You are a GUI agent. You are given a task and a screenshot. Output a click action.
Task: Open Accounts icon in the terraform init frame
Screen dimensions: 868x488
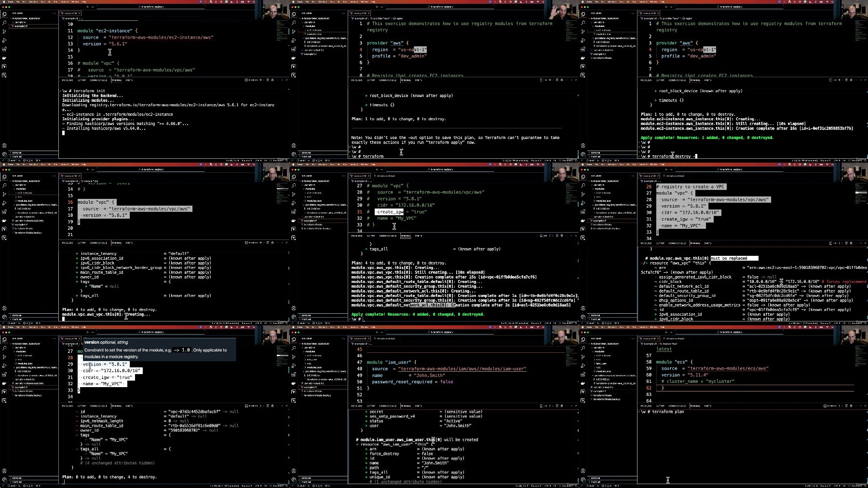point(4,145)
